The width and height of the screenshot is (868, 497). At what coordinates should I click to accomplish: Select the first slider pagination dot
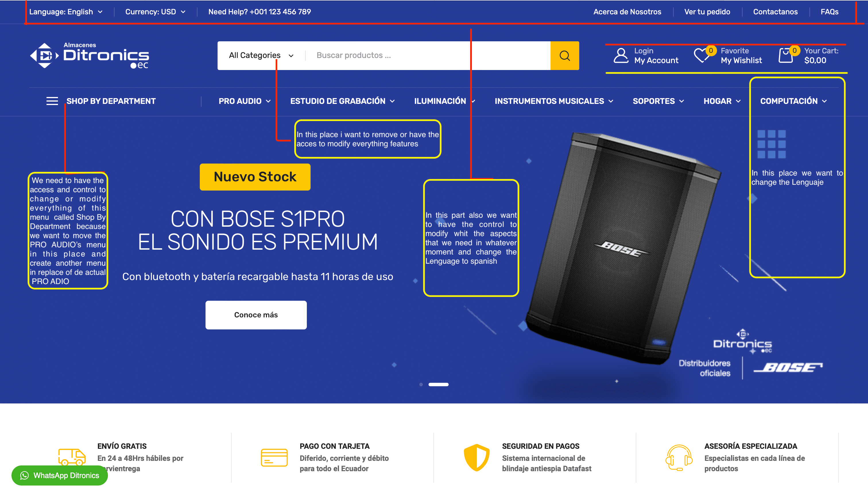(421, 384)
